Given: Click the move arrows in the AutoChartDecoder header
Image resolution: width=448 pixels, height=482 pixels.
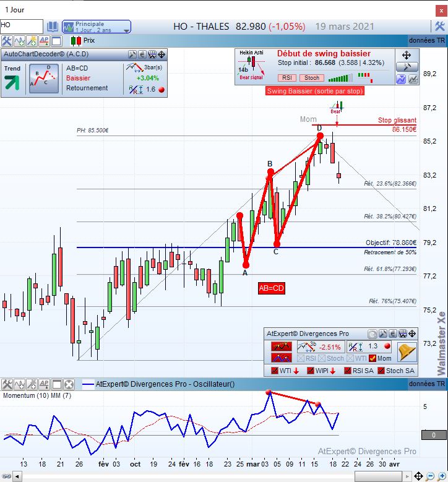Looking at the screenshot, I should tap(162, 54).
